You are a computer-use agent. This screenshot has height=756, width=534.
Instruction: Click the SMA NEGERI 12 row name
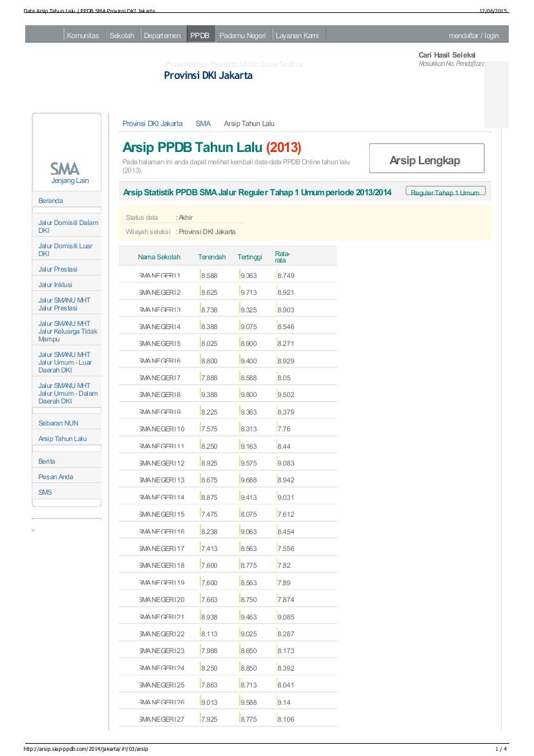[162, 463]
